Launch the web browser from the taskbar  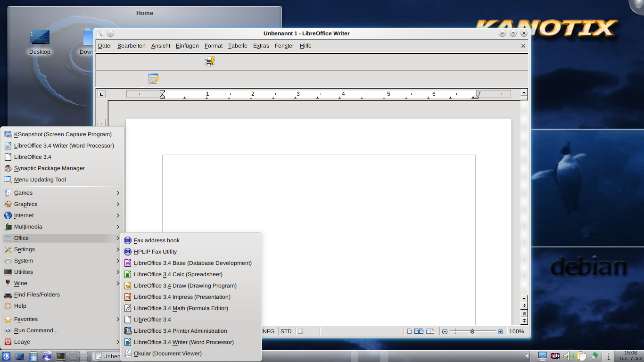click(x=47, y=356)
